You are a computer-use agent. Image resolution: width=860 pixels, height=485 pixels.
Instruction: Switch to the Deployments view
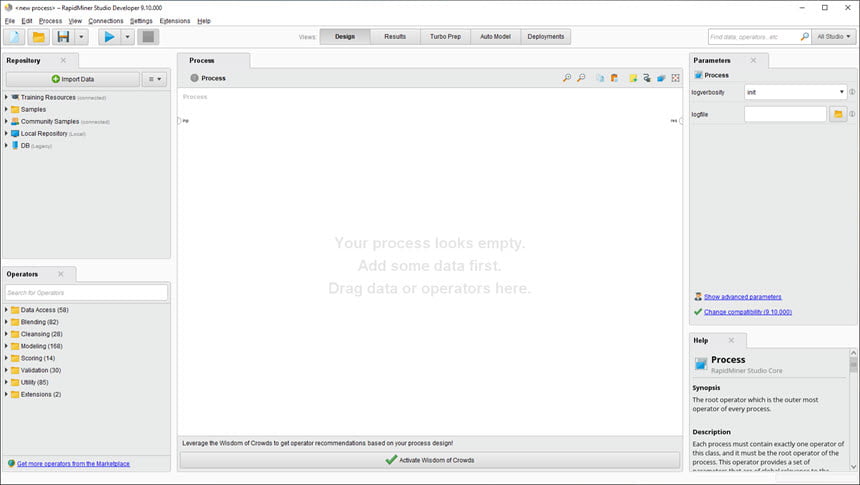pos(546,37)
